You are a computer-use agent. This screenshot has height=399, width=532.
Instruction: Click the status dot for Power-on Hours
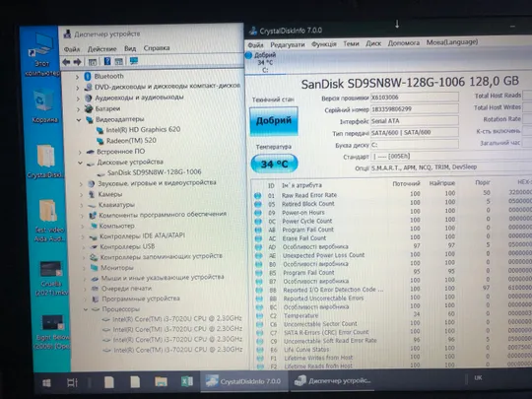pos(258,213)
